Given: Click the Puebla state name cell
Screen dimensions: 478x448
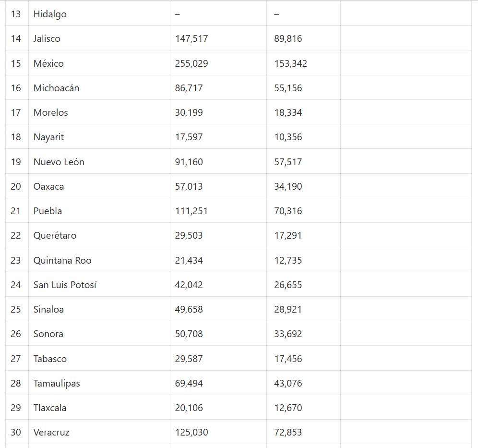Looking at the screenshot, I should coord(48,211).
